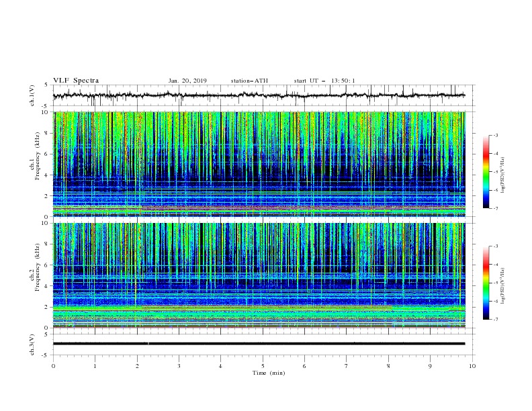Select the ch.2 "Frequency (kHz)" axis label
Image resolution: width=532 pixels, height=411 pixels.
tap(38, 267)
